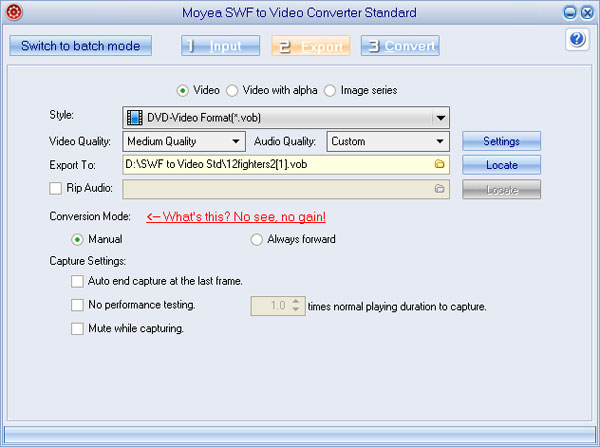Select the Video with alpha option
Viewport: 600px width, 447px height.
(x=232, y=91)
